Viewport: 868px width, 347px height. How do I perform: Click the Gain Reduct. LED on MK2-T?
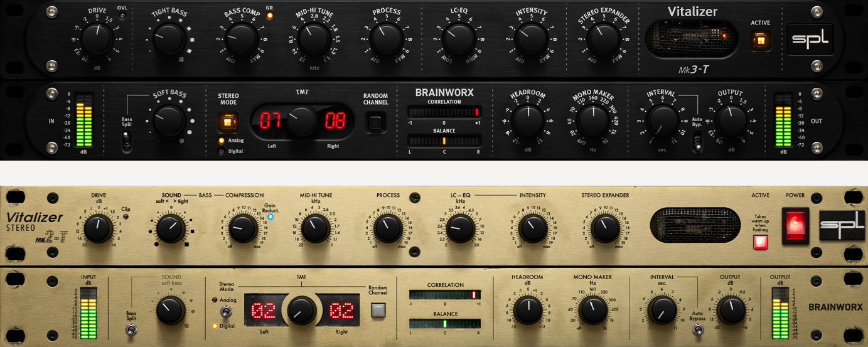pyautogui.click(x=271, y=216)
